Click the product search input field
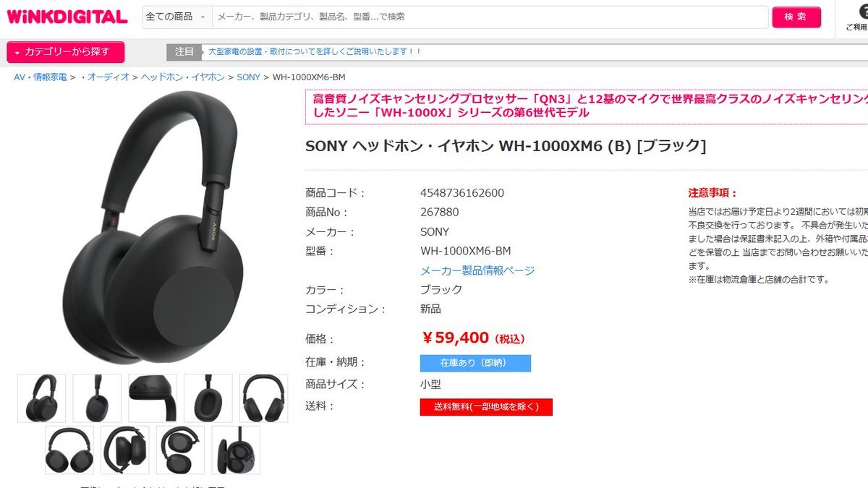 click(490, 17)
